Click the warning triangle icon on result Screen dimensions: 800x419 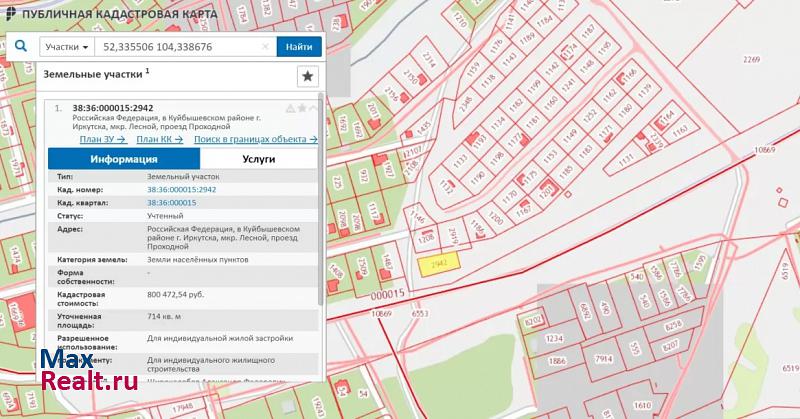click(290, 108)
